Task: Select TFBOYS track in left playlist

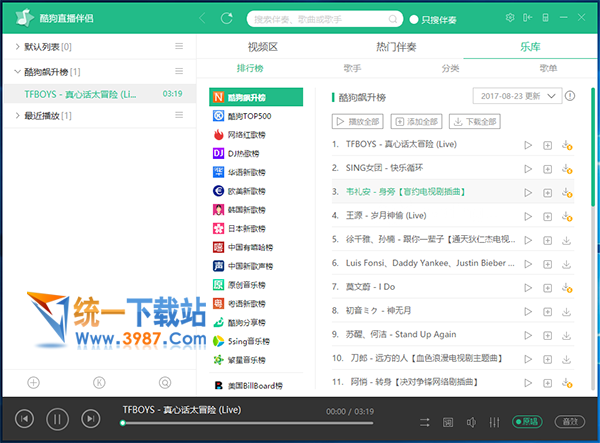Action: pyautogui.click(x=99, y=94)
